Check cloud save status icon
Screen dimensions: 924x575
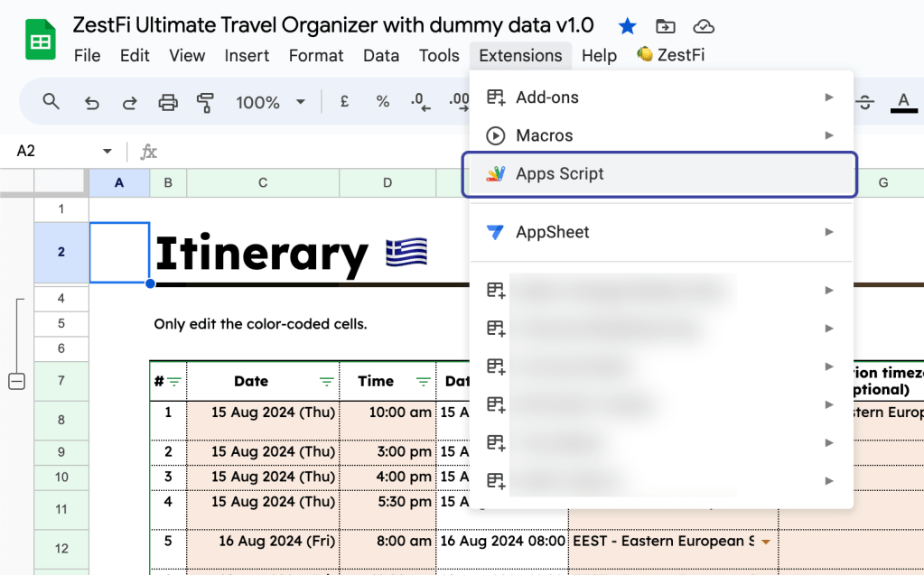pyautogui.click(x=703, y=25)
